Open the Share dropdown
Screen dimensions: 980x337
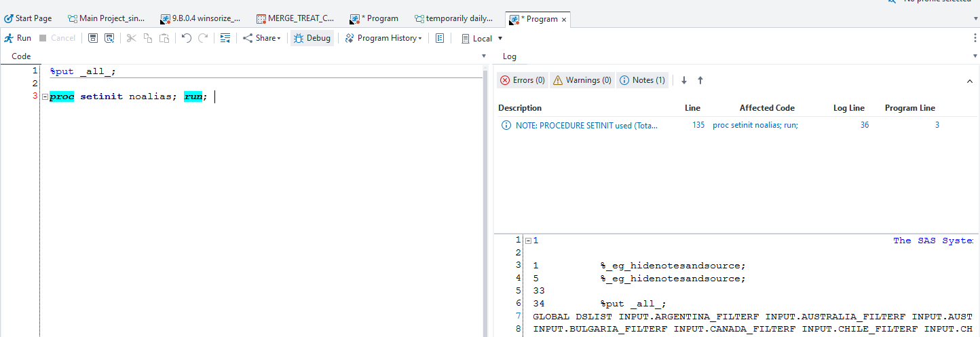262,38
